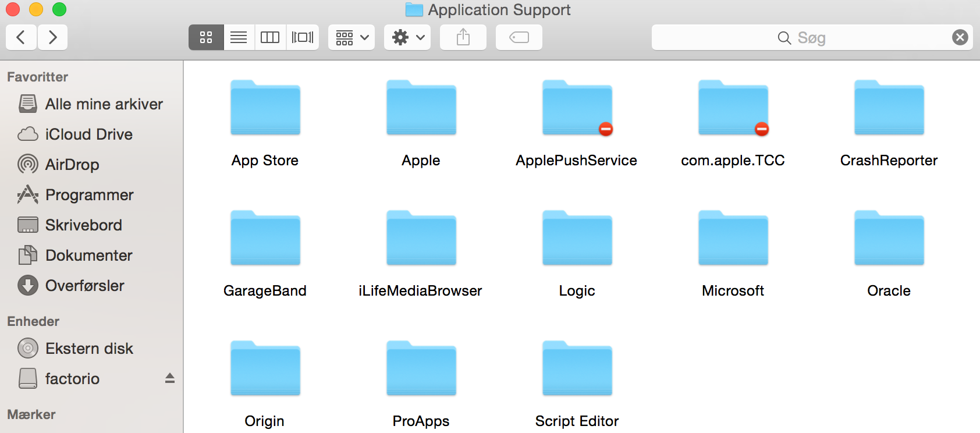Select Ekstern disk under Enheder
The width and height of the screenshot is (980, 433).
(91, 349)
